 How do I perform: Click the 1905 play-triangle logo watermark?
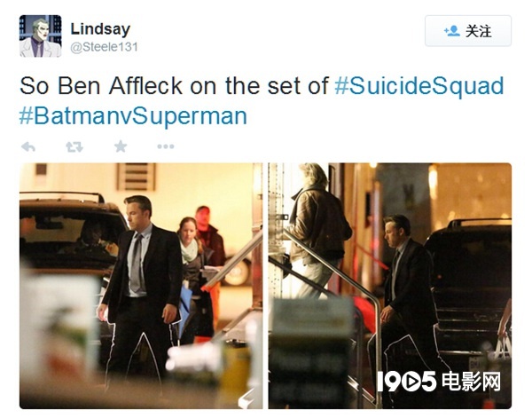[x=406, y=381]
